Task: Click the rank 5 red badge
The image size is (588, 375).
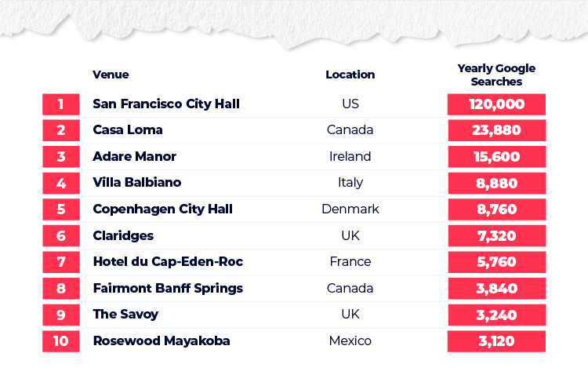Action: coord(60,209)
